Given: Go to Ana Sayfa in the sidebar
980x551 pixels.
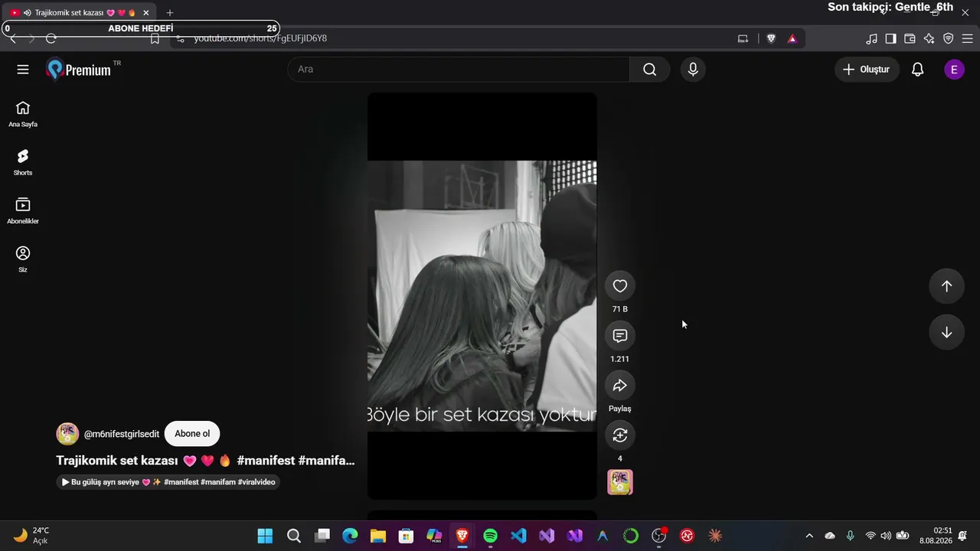Looking at the screenshot, I should tap(23, 114).
